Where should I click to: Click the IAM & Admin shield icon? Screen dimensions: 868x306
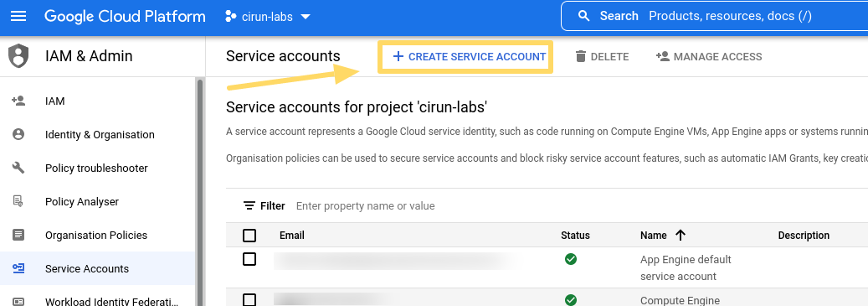point(18,56)
